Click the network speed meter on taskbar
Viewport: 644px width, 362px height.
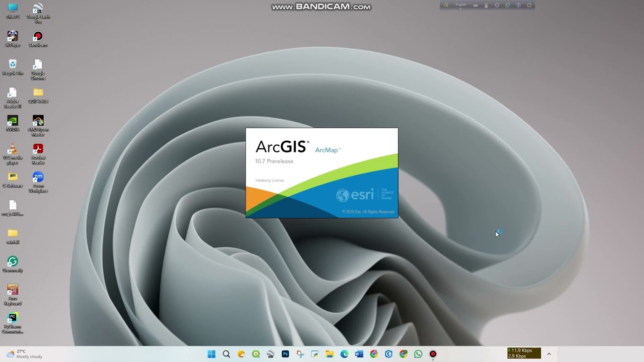[x=524, y=353]
